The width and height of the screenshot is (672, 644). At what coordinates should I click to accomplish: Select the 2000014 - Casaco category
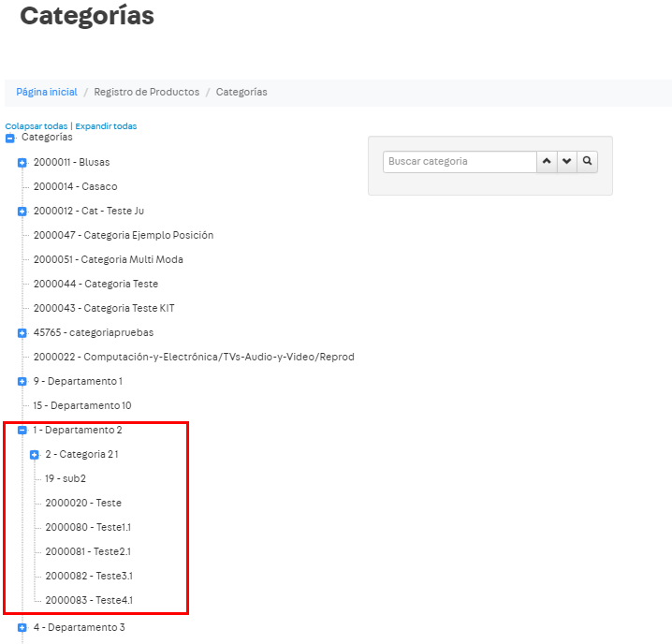point(75,186)
